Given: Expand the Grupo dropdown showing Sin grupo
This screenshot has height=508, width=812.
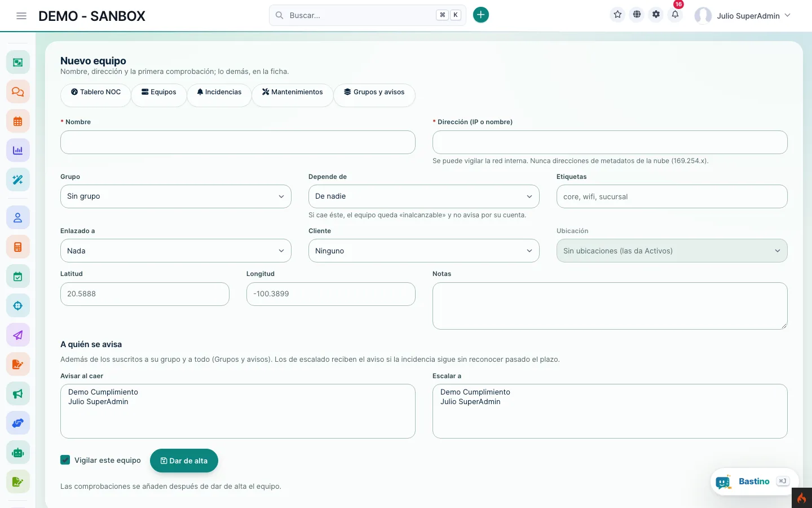Looking at the screenshot, I should tap(176, 196).
